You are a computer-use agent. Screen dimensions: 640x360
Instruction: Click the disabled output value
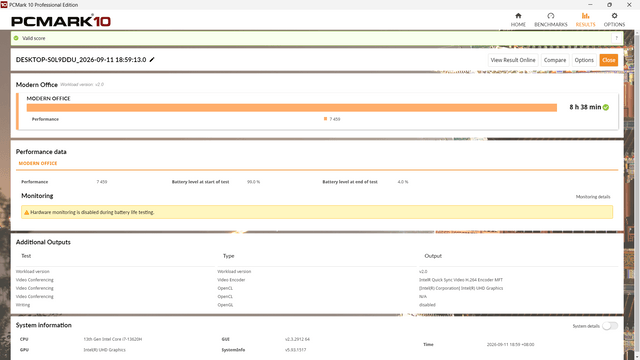tap(427, 305)
